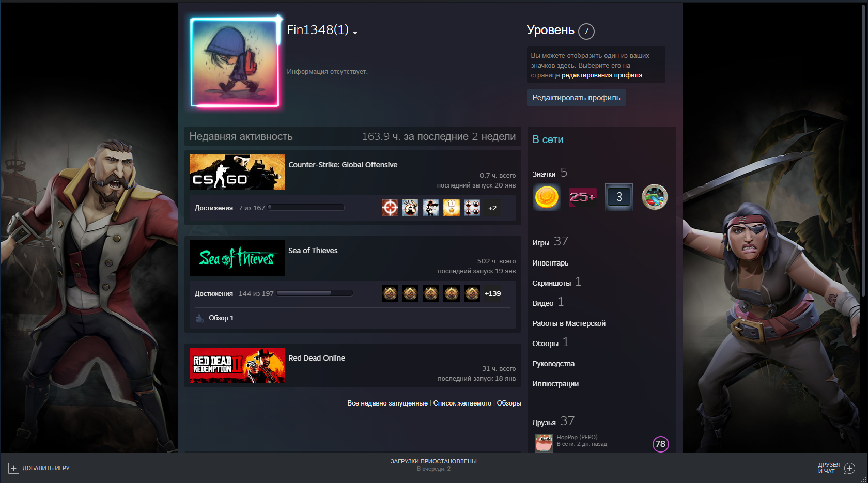
Task: Click the window resize grip in the corner
Action: point(863,479)
